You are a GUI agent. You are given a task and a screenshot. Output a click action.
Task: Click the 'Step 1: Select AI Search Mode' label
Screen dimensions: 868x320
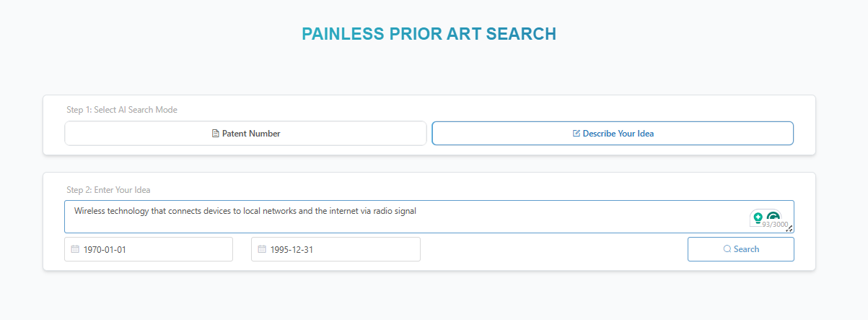click(122, 110)
